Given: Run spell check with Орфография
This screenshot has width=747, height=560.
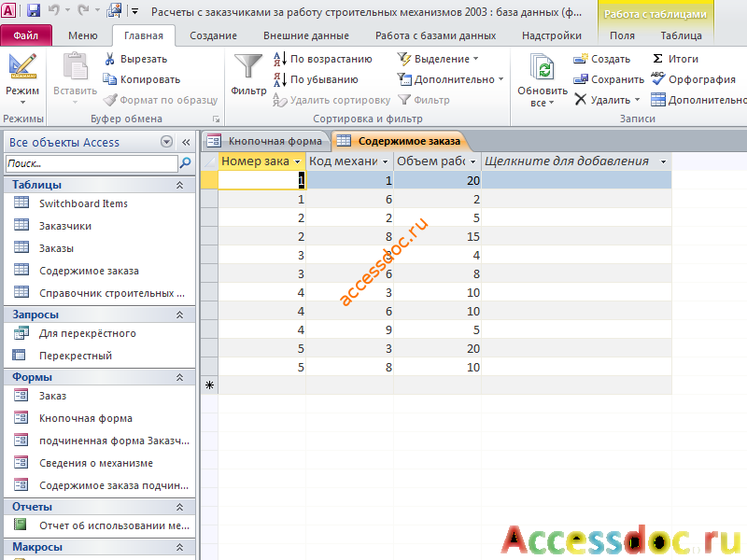Looking at the screenshot, I should [693, 79].
